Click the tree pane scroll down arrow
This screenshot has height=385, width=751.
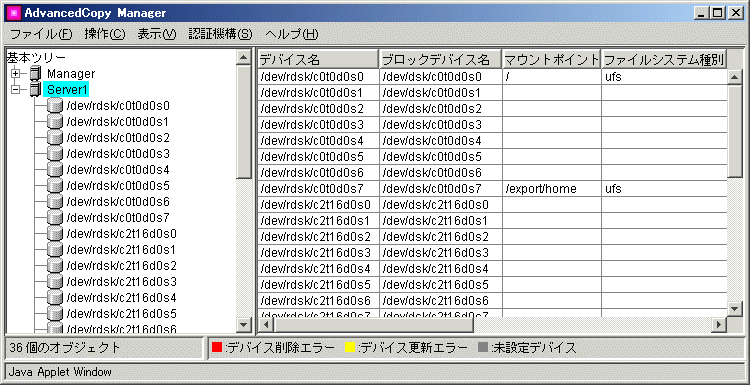click(244, 325)
